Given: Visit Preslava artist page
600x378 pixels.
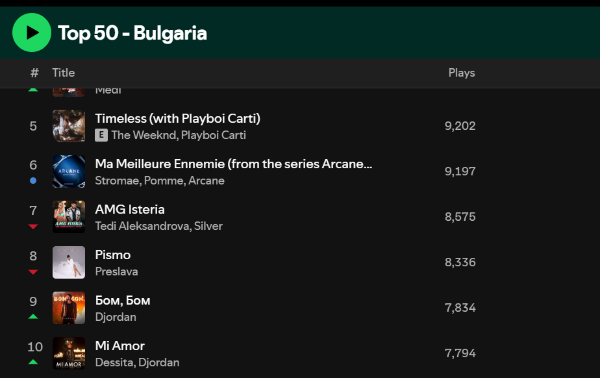Looking at the screenshot, I should [116, 272].
